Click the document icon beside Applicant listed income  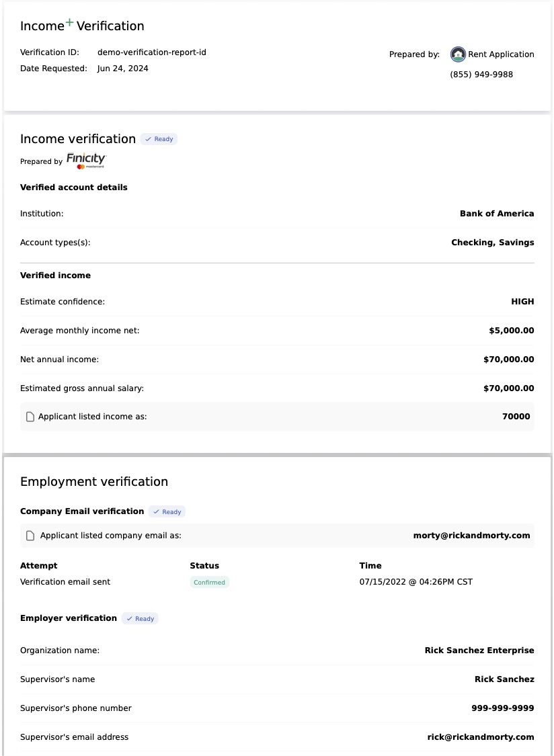point(30,417)
